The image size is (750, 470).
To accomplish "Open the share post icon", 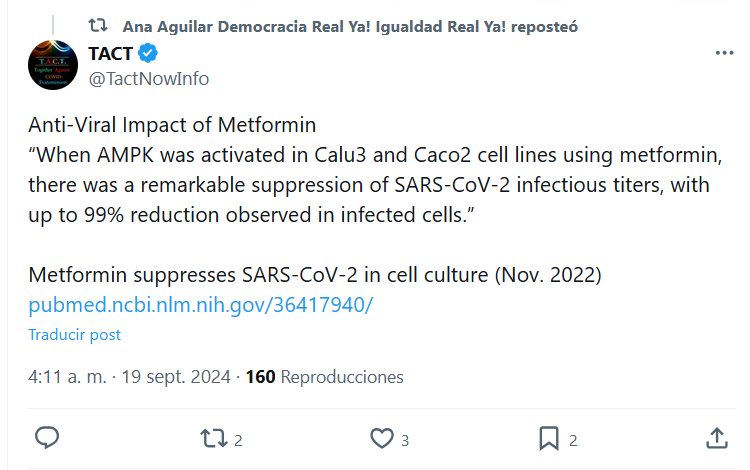I will click(x=716, y=438).
